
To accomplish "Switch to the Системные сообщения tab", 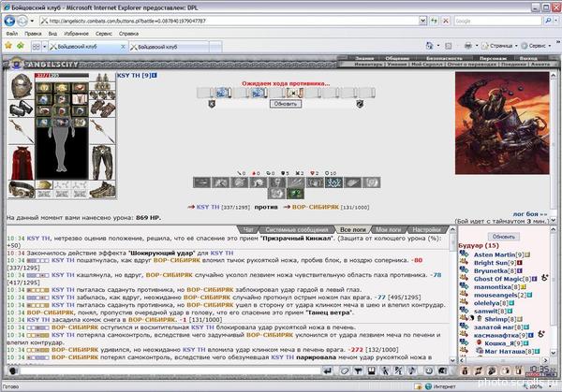I will [296, 230].
